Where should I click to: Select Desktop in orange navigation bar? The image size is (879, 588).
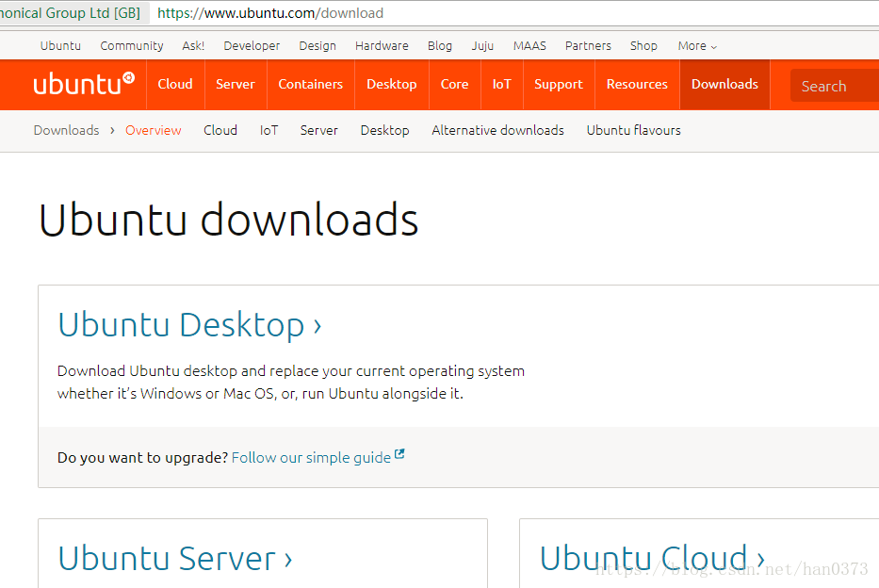[391, 84]
